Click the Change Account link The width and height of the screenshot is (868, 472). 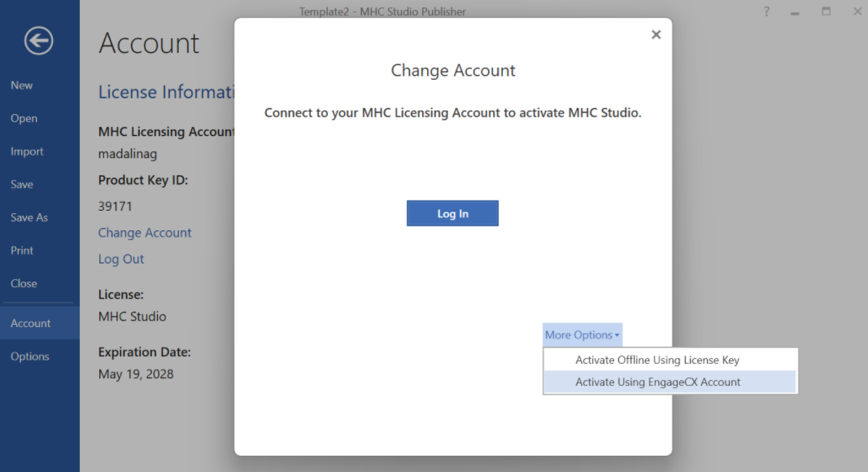click(x=145, y=233)
